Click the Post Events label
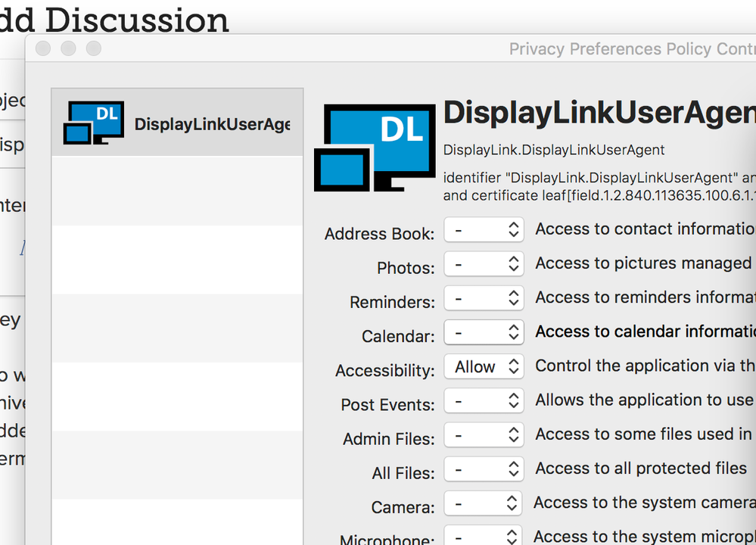This screenshot has height=545, width=756. [387, 405]
